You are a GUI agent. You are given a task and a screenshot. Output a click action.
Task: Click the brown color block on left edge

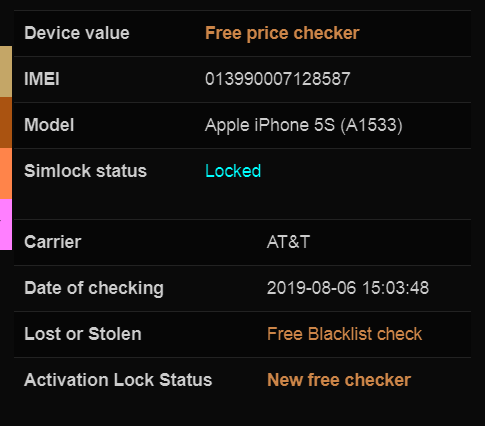pyautogui.click(x=6, y=123)
